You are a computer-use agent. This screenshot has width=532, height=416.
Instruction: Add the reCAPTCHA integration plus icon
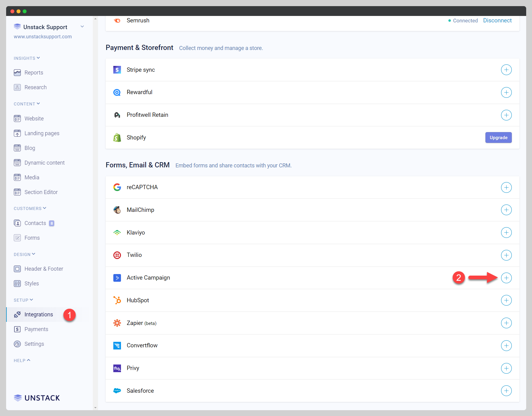pos(506,187)
